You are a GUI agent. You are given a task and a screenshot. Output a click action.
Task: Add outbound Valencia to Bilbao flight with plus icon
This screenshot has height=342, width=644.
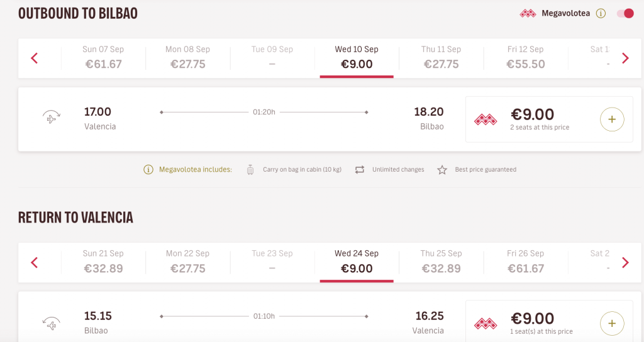tap(612, 119)
